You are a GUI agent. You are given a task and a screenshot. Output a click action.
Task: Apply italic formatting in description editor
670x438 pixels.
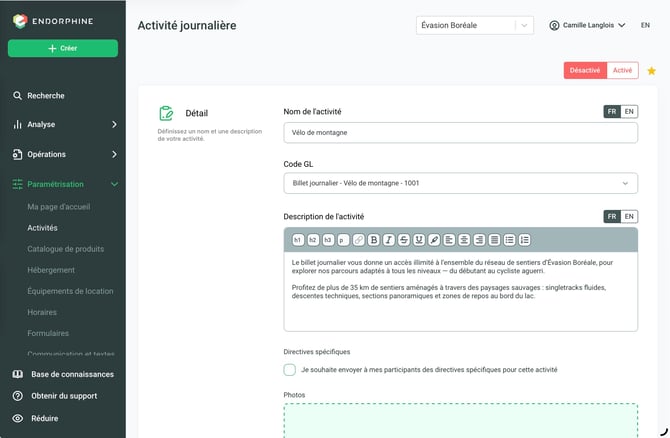click(x=388, y=240)
